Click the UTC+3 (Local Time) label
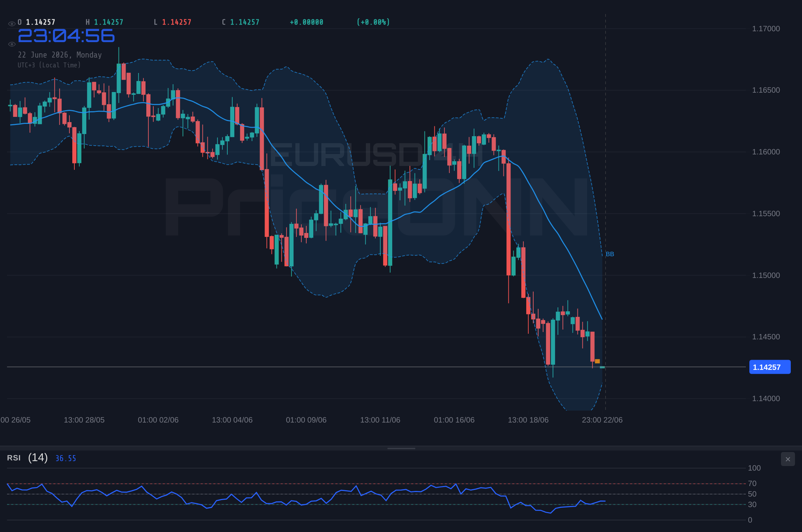Viewport: 802px width, 532px height. (x=49, y=65)
